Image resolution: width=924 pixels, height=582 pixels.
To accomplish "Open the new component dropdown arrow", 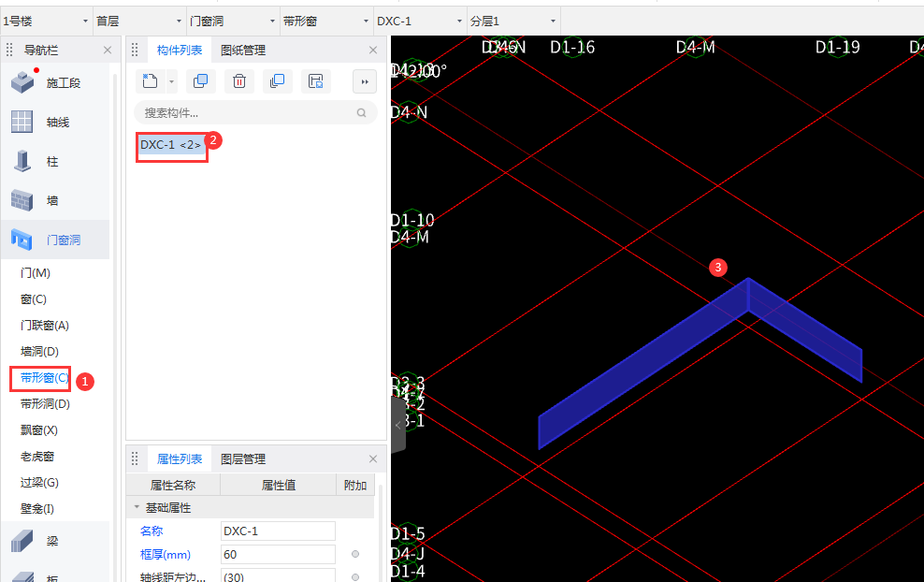I will pos(171,82).
